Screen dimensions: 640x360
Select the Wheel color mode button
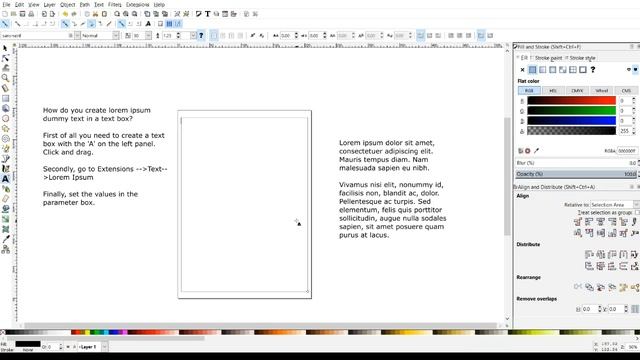coord(602,90)
